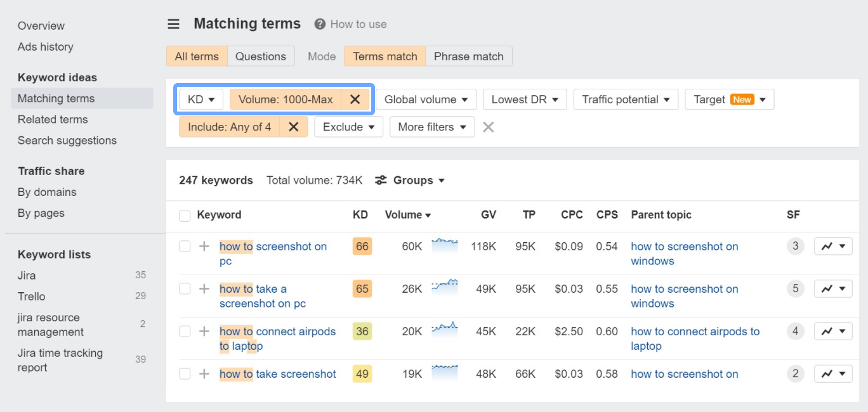Select the 'how to take screenshot' row checkbox
The image size is (868, 412).
(185, 374)
